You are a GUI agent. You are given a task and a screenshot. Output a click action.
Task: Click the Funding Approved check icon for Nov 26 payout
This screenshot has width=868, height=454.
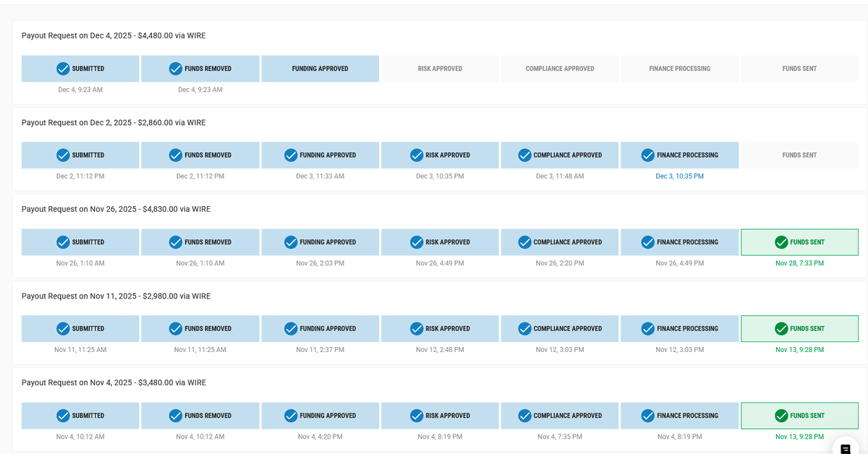coord(291,242)
